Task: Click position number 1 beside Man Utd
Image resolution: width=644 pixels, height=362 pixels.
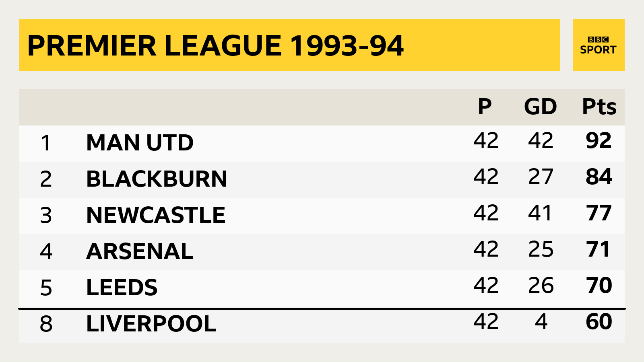Action: [x=46, y=143]
